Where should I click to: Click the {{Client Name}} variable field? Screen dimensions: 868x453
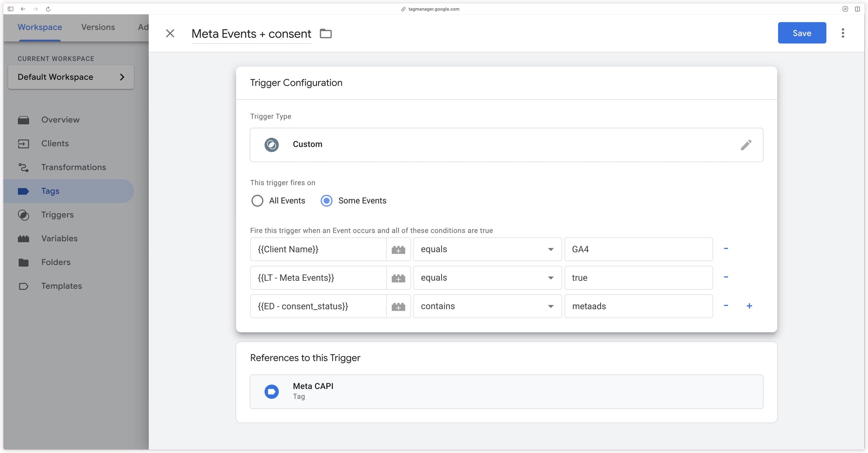[318, 249]
